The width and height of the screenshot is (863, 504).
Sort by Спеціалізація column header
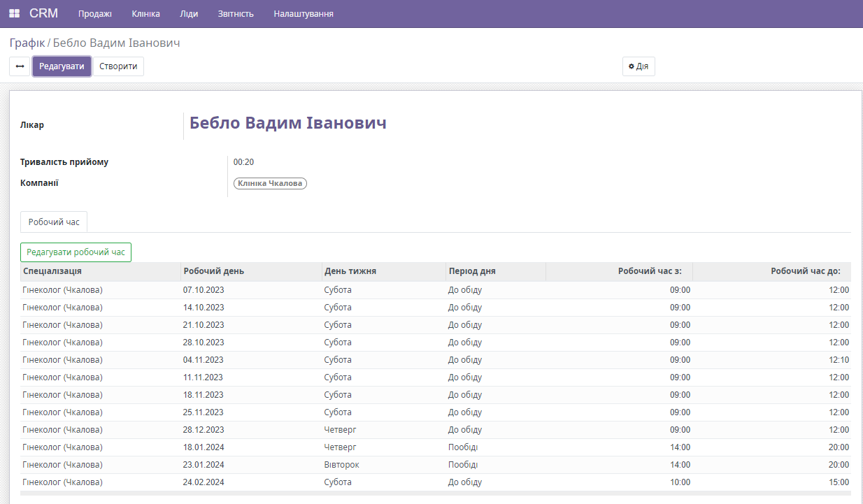click(52, 271)
